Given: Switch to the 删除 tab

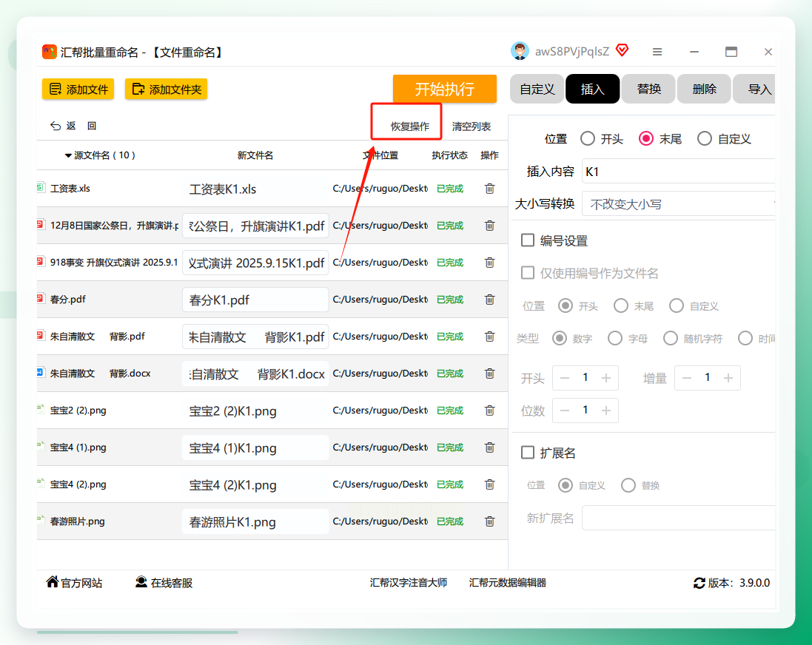Looking at the screenshot, I should pos(704,89).
